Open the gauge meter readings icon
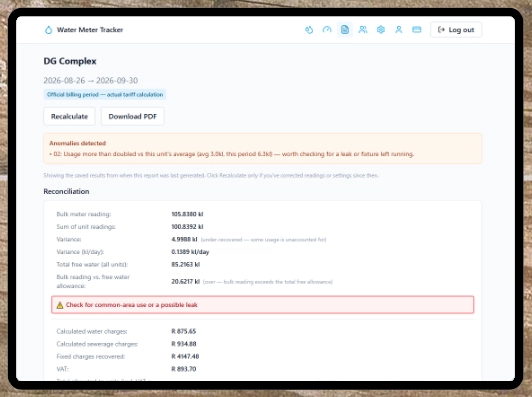532x397 pixels. coord(327,30)
